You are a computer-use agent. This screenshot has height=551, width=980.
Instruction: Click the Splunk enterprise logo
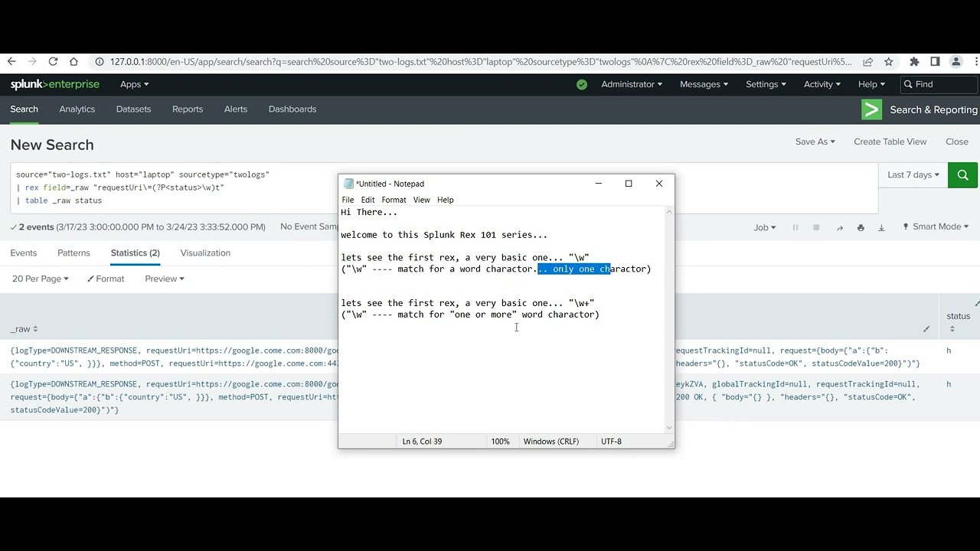coord(55,84)
